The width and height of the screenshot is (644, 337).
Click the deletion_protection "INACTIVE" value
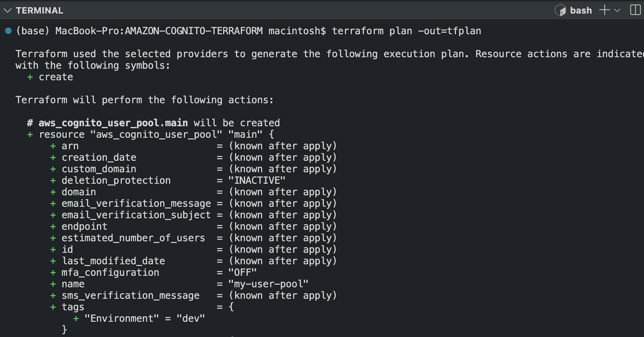tap(256, 180)
